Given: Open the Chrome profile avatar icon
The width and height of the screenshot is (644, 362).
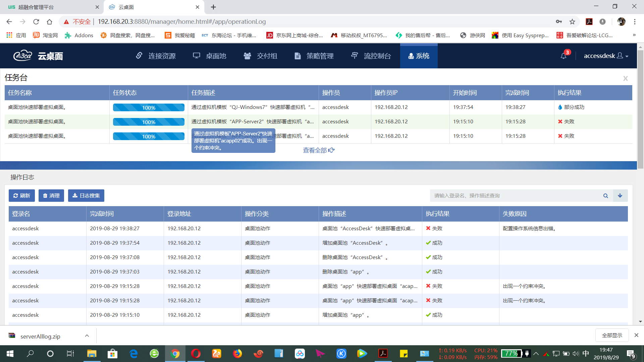Looking at the screenshot, I should click(621, 22).
